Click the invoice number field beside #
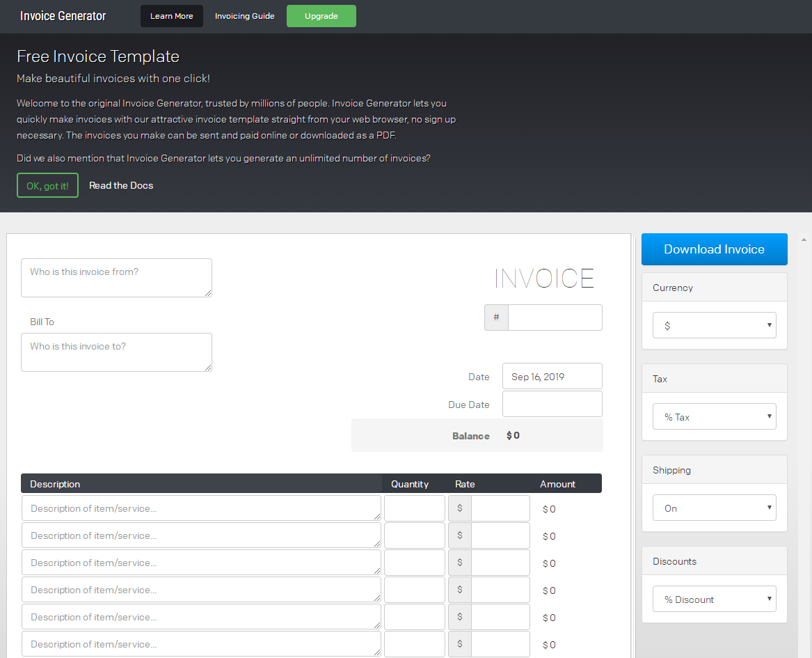812x658 pixels. (x=555, y=318)
